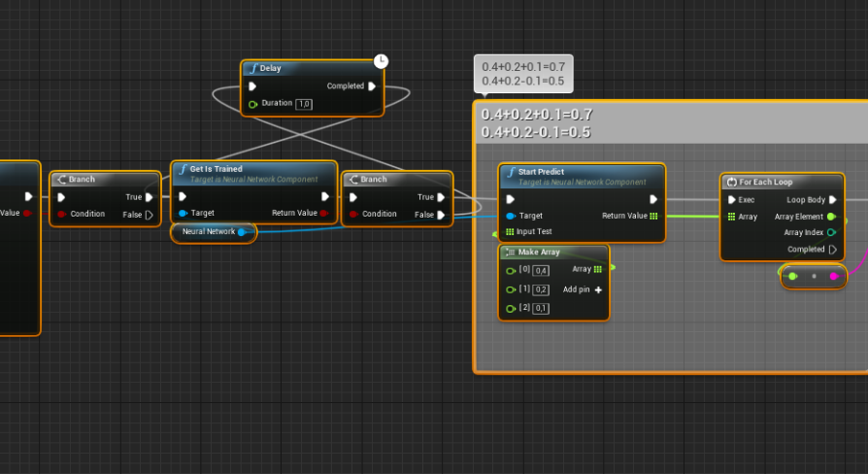This screenshot has width=868, height=474.
Task: Click the Loop Body exec pin
Action: 832,199
